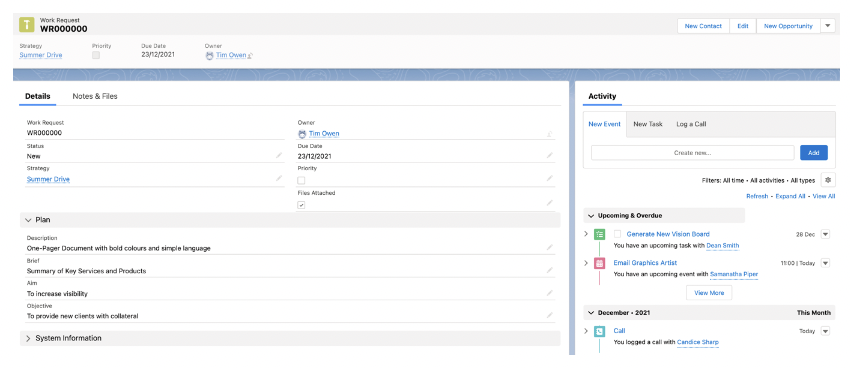Open actions menu for Generate New Vision Board

coord(825,234)
